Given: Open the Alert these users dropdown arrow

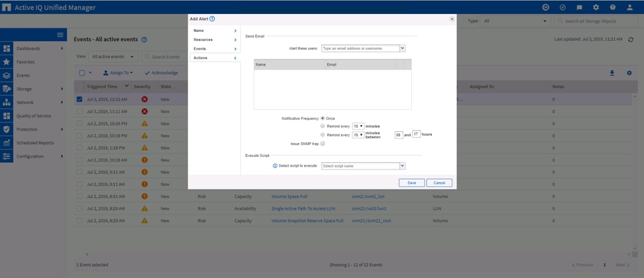Looking at the screenshot, I should [403, 48].
